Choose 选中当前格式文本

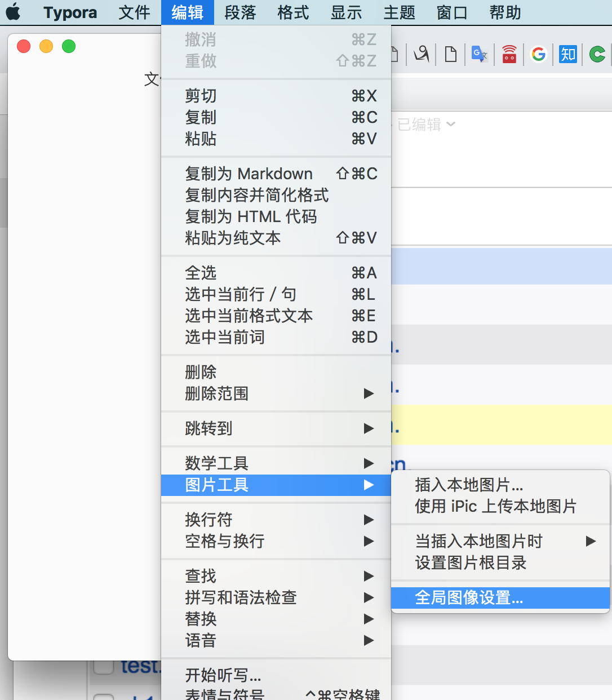pyautogui.click(x=276, y=316)
